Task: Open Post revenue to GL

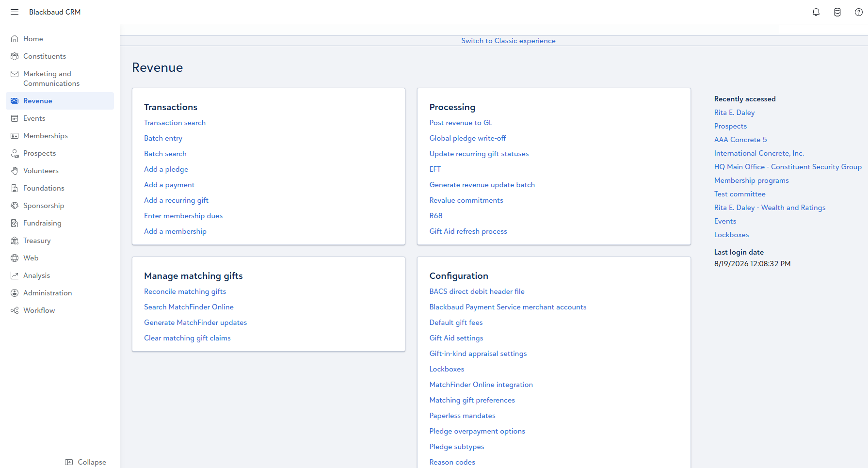Action: [x=461, y=123]
